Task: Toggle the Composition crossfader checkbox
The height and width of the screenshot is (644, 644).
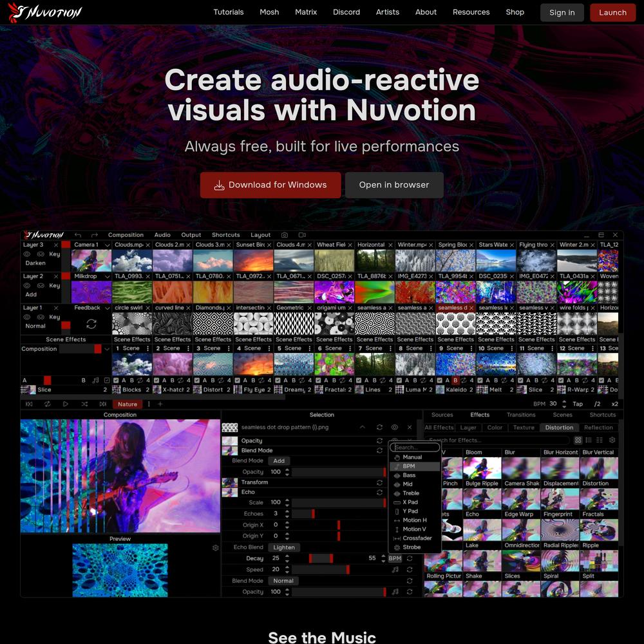Action: pos(107,381)
